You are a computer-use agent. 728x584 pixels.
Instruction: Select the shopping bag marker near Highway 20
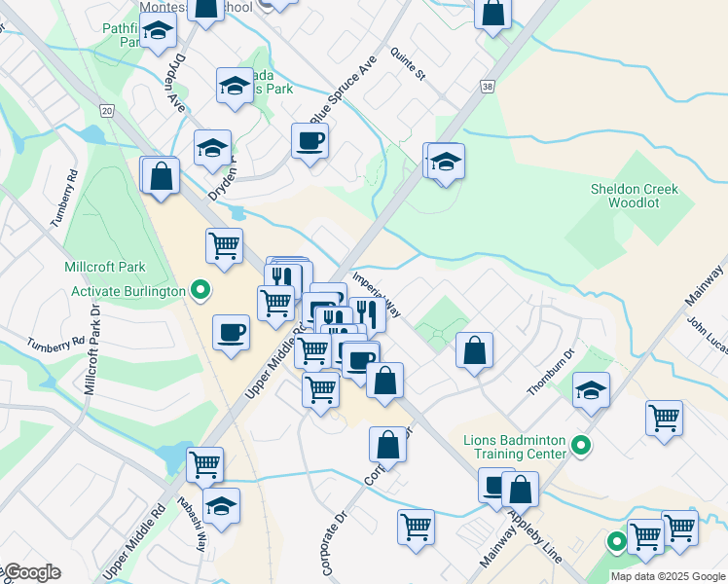tap(162, 177)
